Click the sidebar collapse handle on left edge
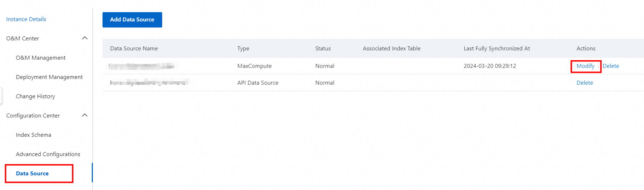Image resolution: width=644 pixels, height=190 pixels. [x=1, y=96]
